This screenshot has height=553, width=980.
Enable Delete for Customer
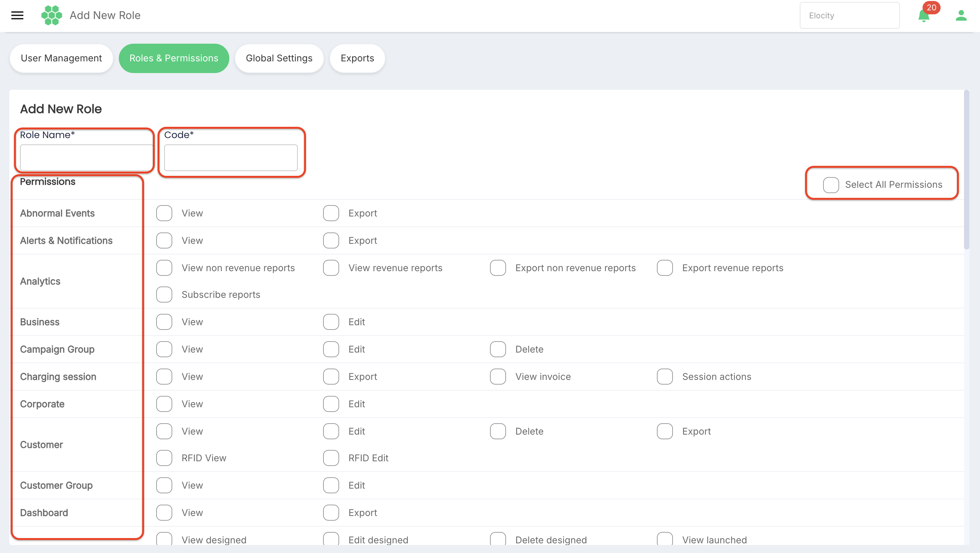pos(498,431)
